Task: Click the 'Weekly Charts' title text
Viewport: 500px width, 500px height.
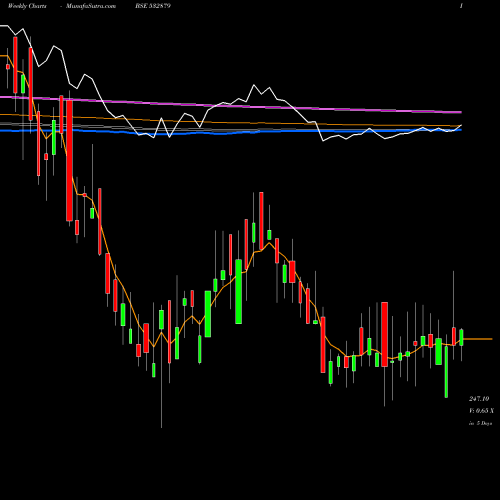Action: click(27, 6)
